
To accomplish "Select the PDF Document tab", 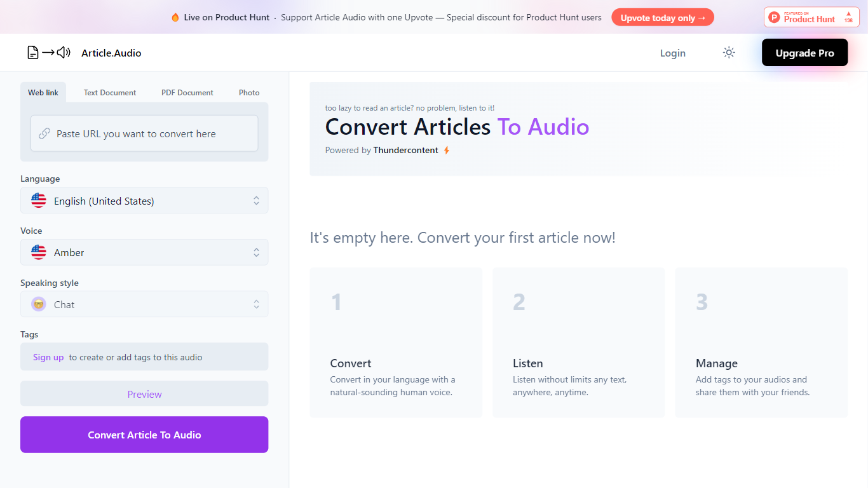I will tap(187, 93).
